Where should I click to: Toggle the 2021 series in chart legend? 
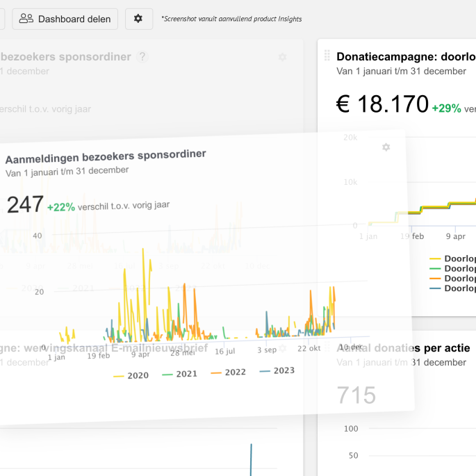coord(179,374)
